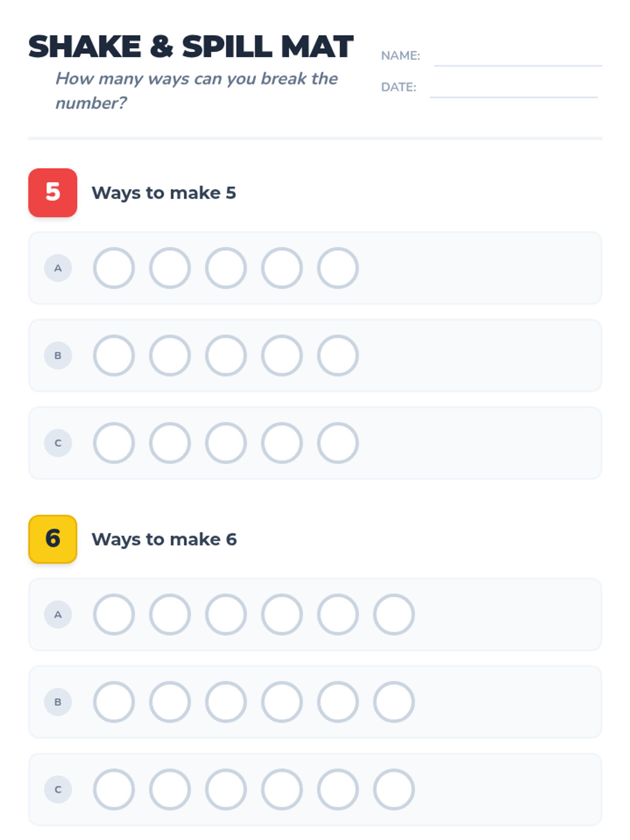Select the Ways to make 5 heading

(164, 193)
